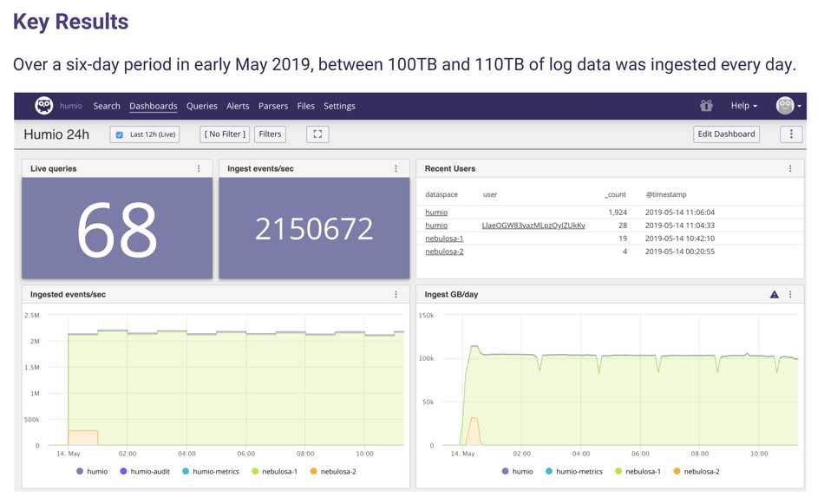Viewport: 824px width, 504px height.
Task: Toggle nebulosa-2 series in Ingest GB/day legend
Action: [696, 471]
